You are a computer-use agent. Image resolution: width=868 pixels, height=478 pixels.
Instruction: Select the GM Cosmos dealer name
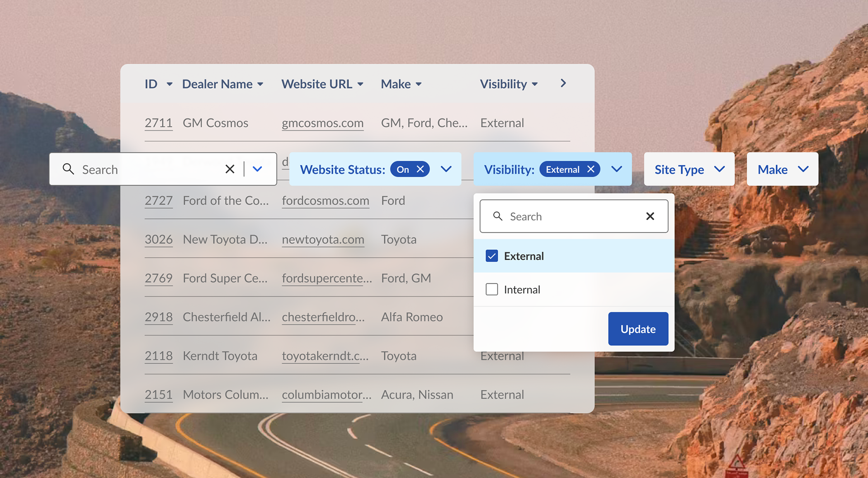tap(216, 123)
